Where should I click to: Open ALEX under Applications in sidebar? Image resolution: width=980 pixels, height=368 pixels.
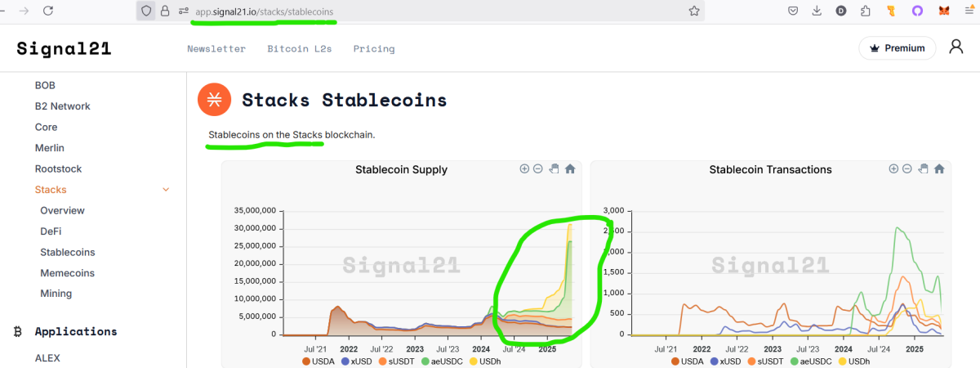point(47,358)
